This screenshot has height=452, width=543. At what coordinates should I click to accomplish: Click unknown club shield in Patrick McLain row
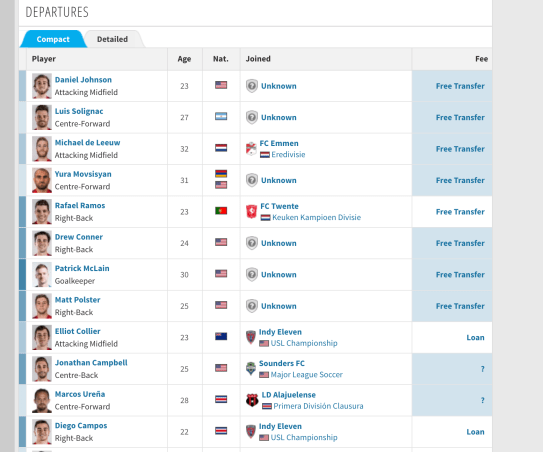(252, 275)
